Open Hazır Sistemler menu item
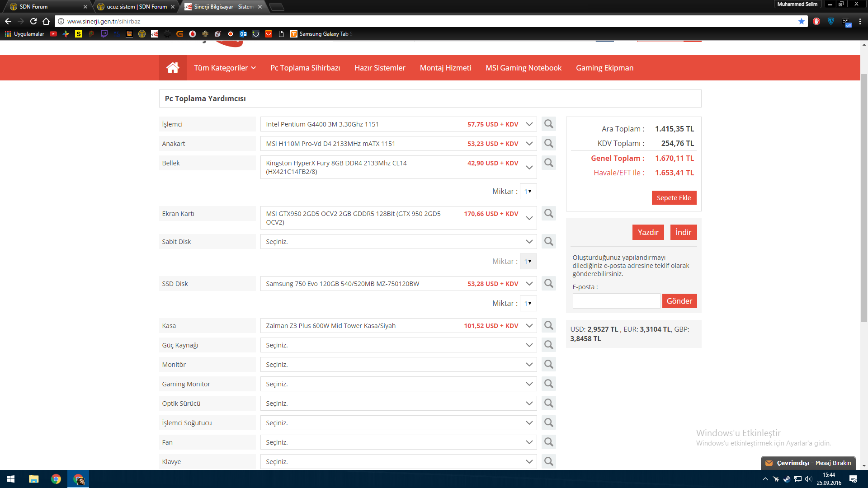 click(x=380, y=68)
